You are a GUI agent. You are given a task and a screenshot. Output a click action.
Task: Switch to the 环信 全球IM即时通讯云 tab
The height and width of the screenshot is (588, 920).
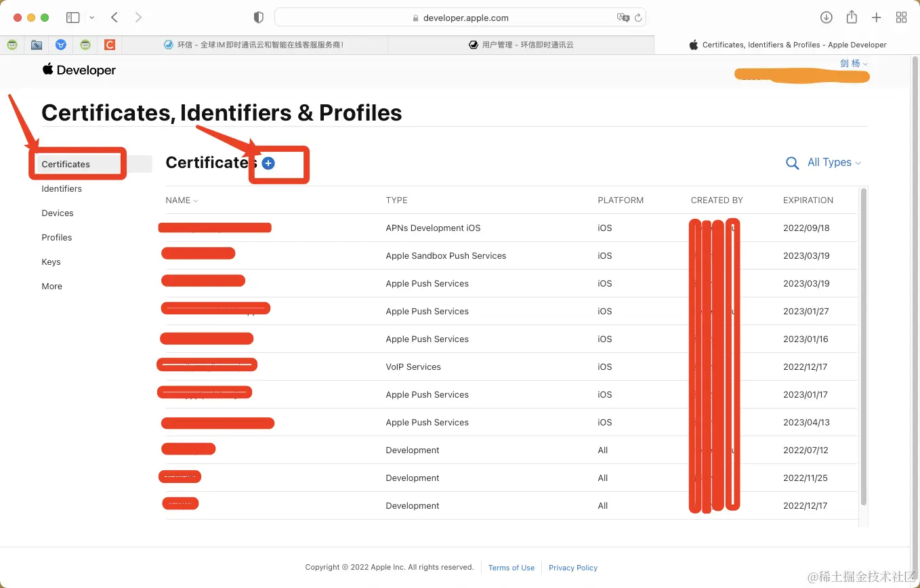[x=255, y=45]
